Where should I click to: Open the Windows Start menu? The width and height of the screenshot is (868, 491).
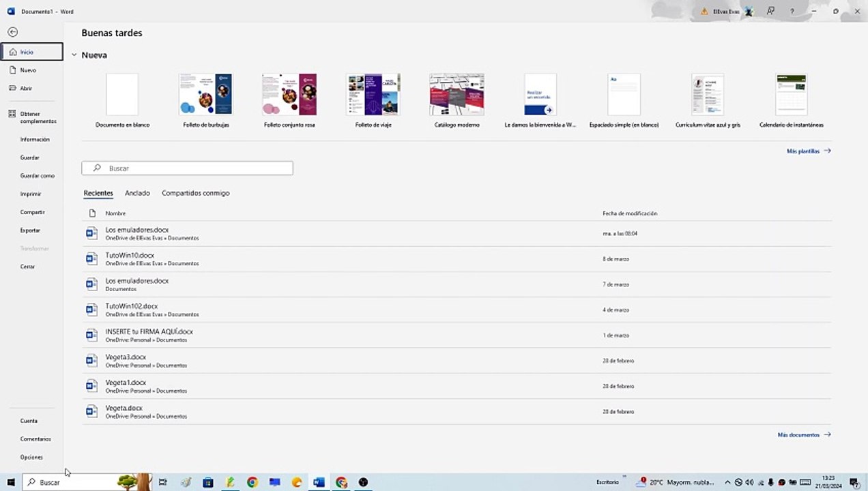11,482
